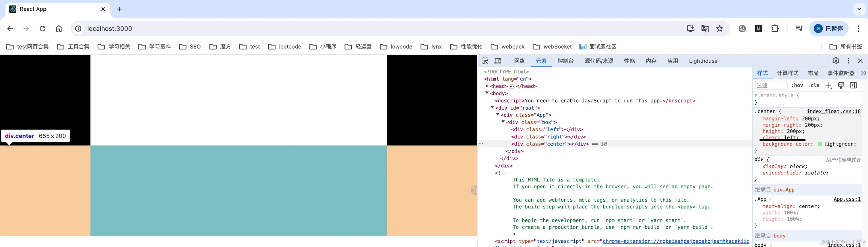Viewport: 868px width, 247px height.
Task: Open the App.css:1 source link
Action: click(x=847, y=199)
